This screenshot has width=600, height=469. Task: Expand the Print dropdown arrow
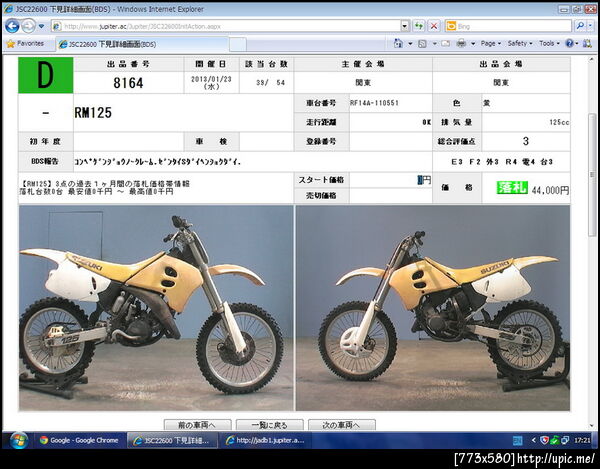pos(473,44)
